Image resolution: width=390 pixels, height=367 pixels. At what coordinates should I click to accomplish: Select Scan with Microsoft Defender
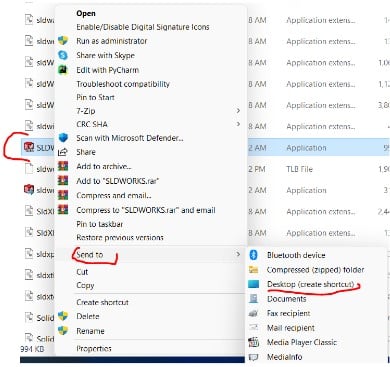click(x=130, y=138)
